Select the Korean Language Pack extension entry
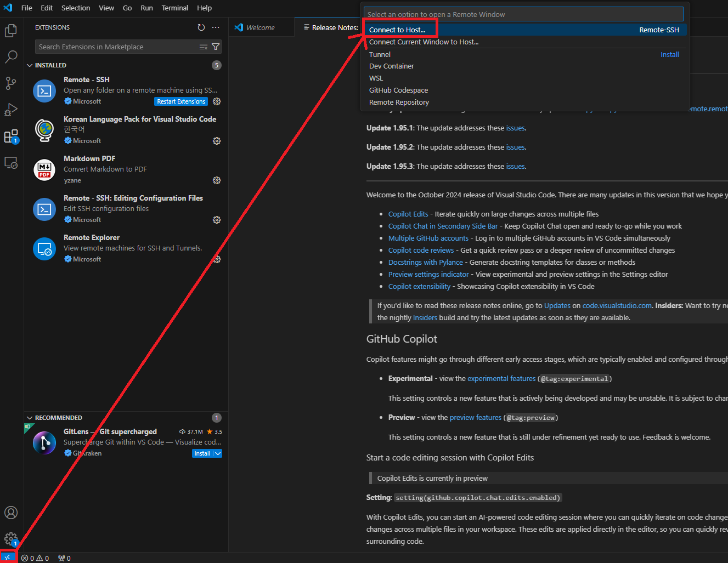728x563 pixels. point(126,130)
